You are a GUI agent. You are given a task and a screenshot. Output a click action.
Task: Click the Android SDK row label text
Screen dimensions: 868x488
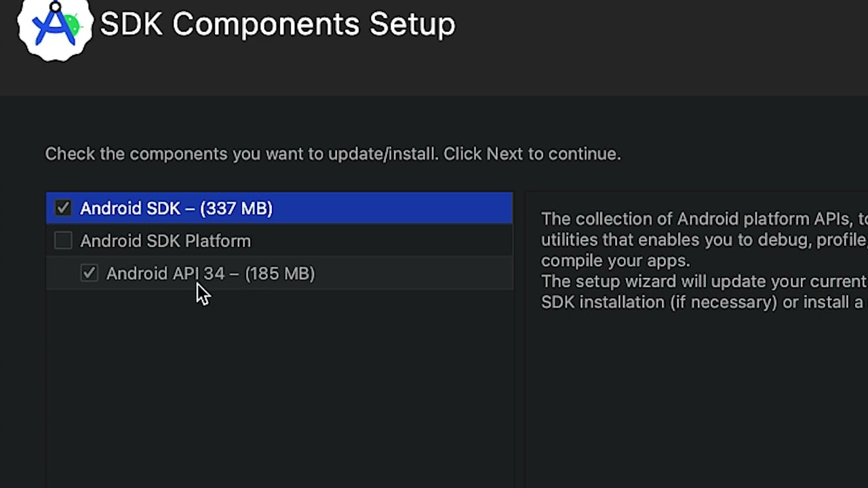click(136, 208)
